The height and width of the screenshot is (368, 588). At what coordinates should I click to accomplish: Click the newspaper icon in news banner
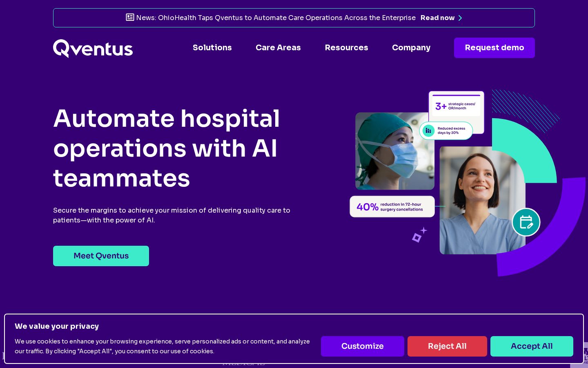(130, 17)
